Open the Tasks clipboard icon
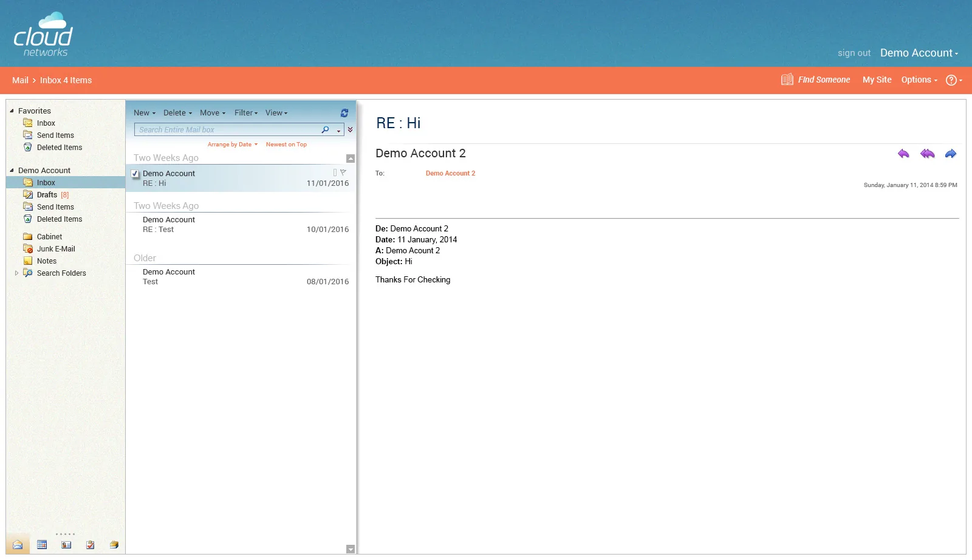 90,545
